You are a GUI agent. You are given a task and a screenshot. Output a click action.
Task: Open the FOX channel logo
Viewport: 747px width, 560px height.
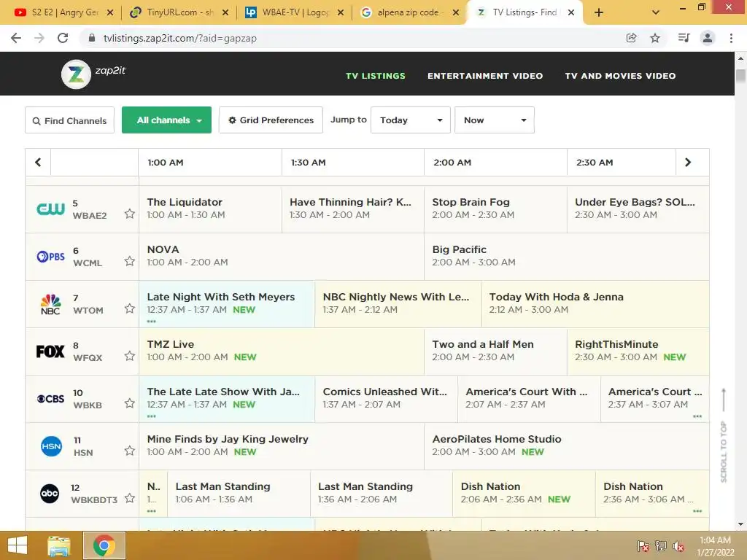[x=50, y=351]
